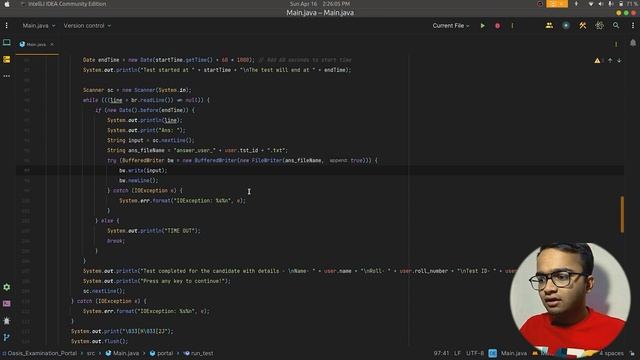Screen dimensions: 640x360
Task: Open the Problems tool window icon
Action: tap(7, 321)
